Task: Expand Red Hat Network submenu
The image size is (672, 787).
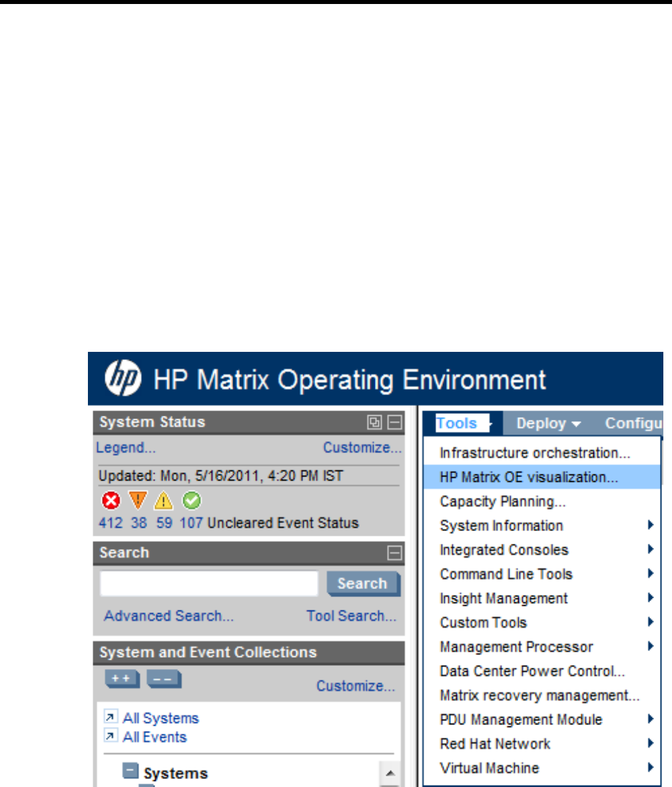Action: click(541, 743)
